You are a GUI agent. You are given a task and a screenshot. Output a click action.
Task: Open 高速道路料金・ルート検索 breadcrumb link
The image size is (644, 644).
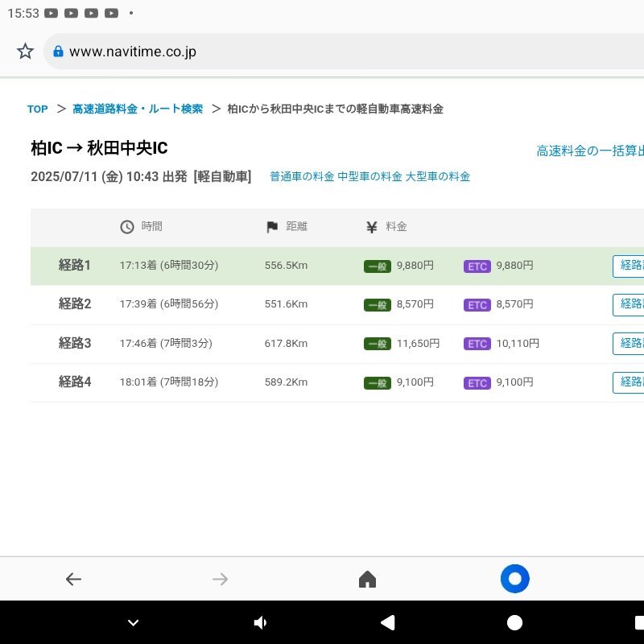click(x=138, y=109)
